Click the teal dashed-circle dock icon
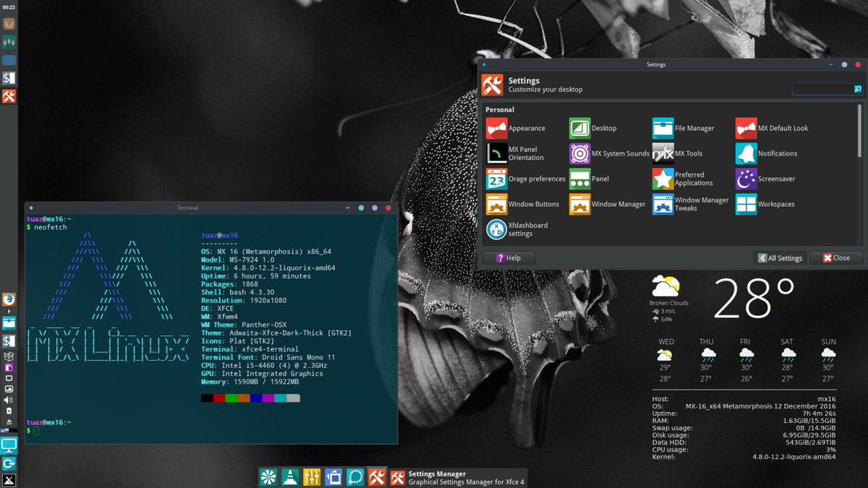 [x=355, y=477]
